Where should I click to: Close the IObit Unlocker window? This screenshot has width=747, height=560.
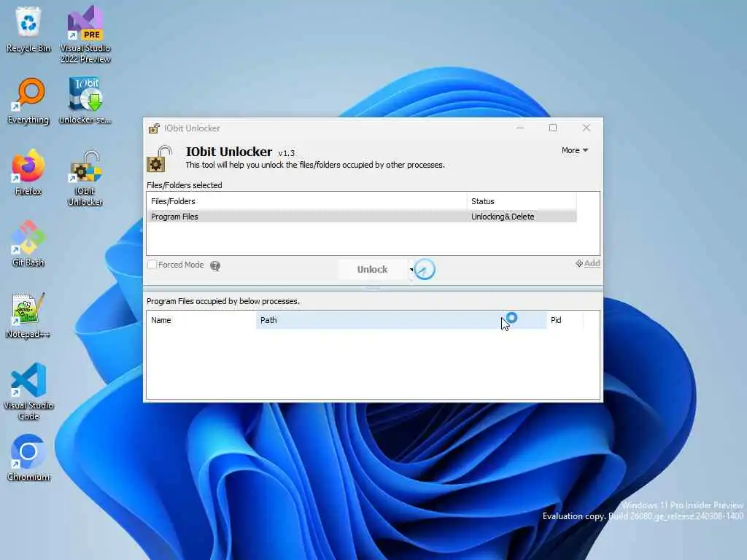(587, 128)
